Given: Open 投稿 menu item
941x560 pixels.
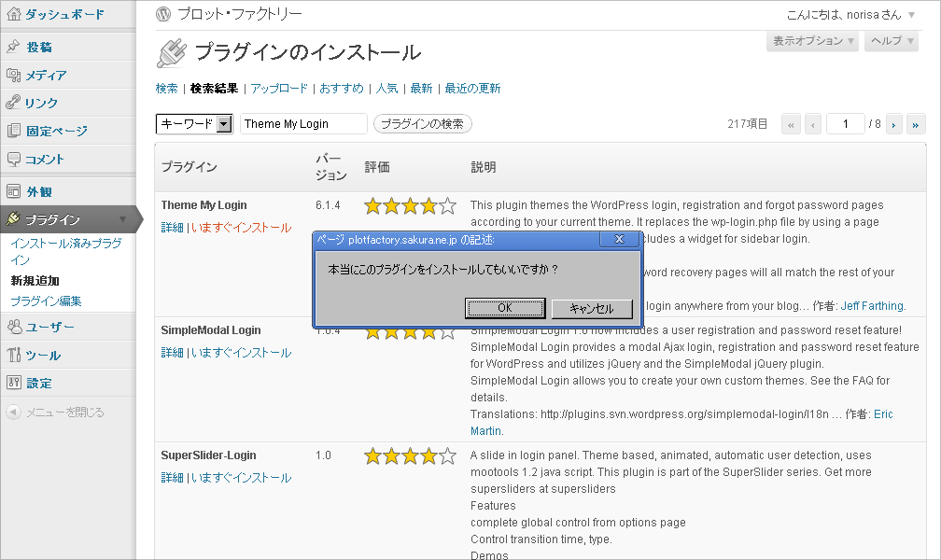Looking at the screenshot, I should click(39, 47).
